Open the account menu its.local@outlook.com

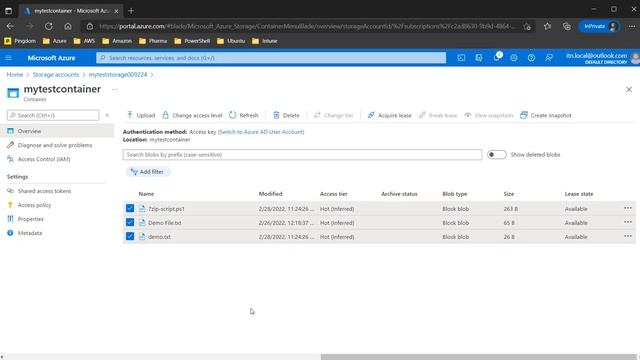coord(601,58)
